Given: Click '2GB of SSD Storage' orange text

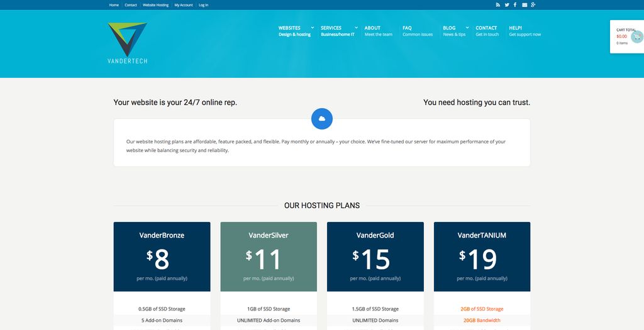Looking at the screenshot, I should (x=482, y=309).
